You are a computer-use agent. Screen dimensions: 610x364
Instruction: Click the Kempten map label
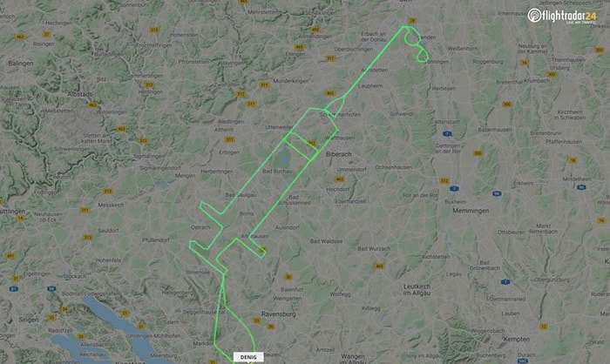516,339
